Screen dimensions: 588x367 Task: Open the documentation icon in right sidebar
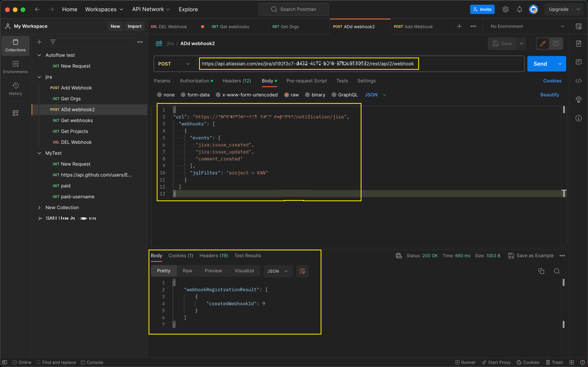tap(579, 43)
